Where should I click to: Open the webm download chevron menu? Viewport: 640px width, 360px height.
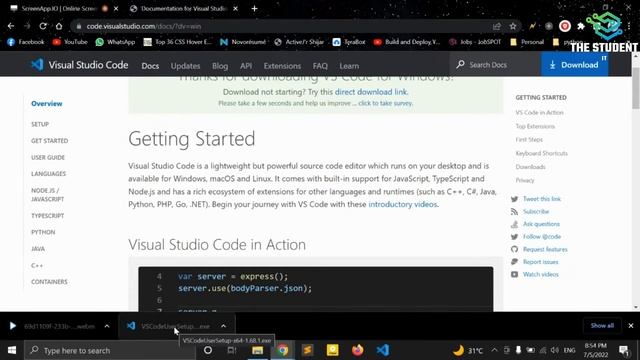point(107,326)
